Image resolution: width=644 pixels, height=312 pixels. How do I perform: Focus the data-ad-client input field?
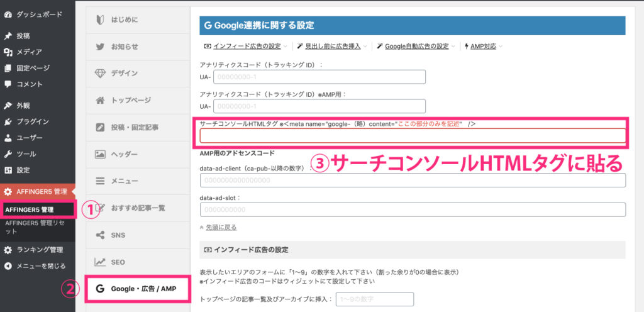click(x=413, y=181)
